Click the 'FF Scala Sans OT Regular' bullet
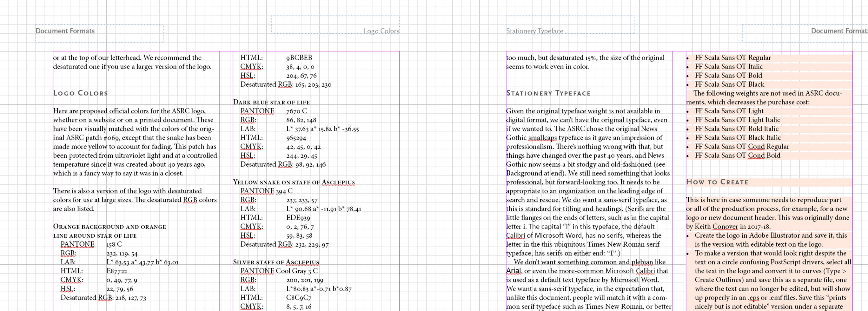This screenshot has width=868, height=311. [733, 58]
